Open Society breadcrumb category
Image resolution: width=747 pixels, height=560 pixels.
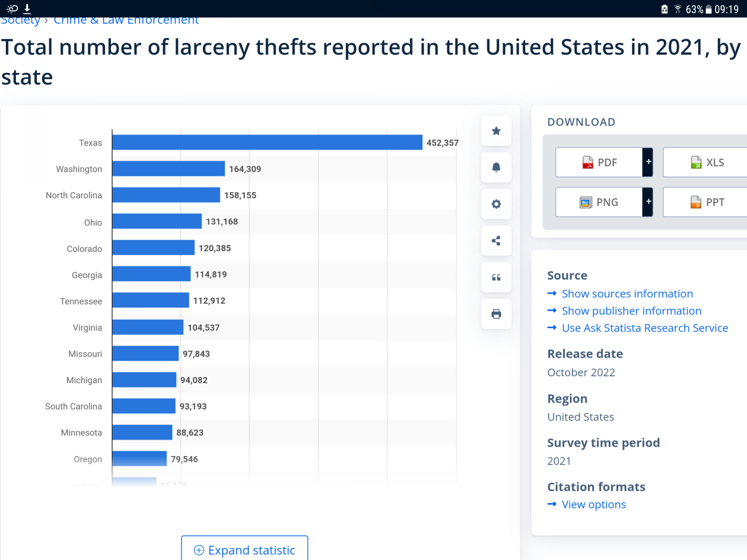20,21
